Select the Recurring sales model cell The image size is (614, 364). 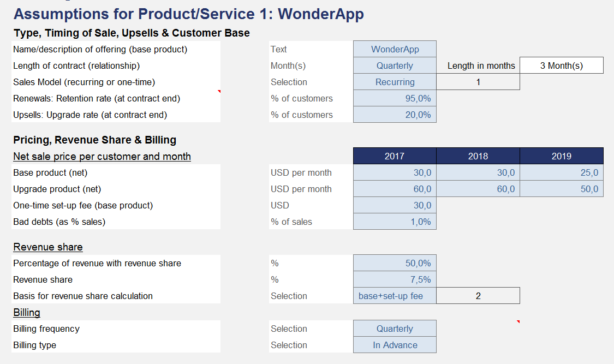395,82
